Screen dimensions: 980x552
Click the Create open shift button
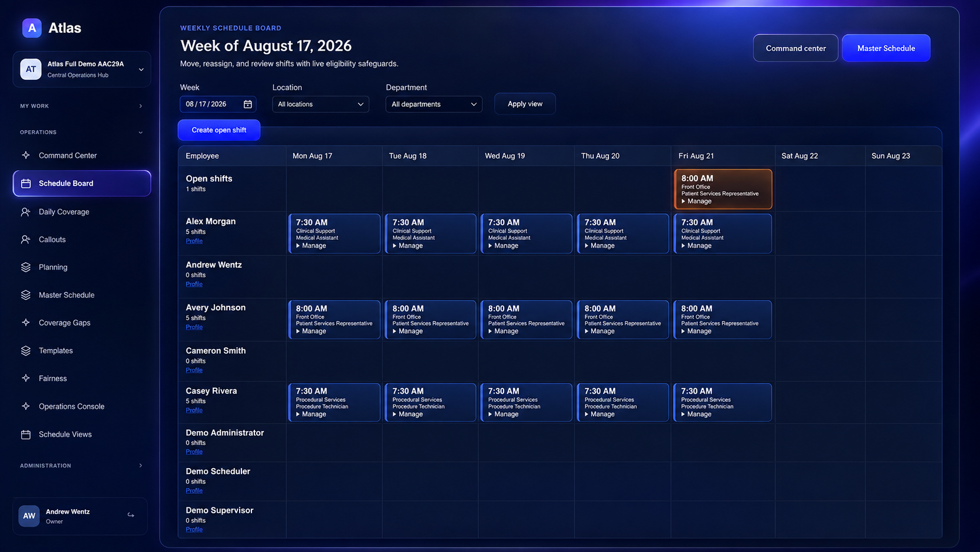pyautogui.click(x=219, y=130)
